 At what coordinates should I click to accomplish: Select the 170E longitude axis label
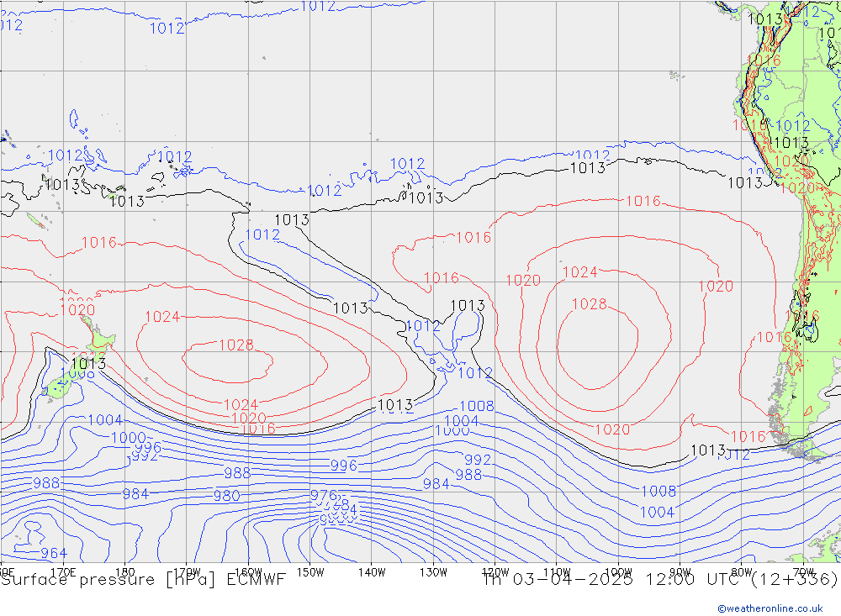coord(63,572)
